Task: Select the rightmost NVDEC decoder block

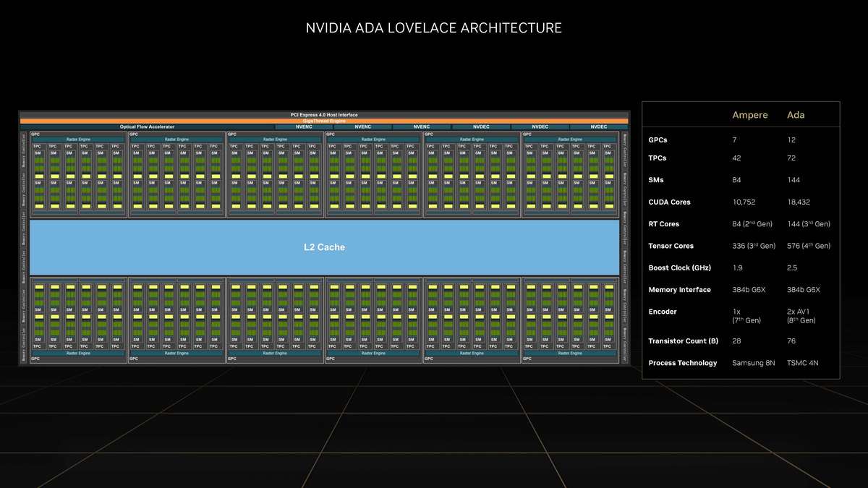Action: click(x=598, y=126)
